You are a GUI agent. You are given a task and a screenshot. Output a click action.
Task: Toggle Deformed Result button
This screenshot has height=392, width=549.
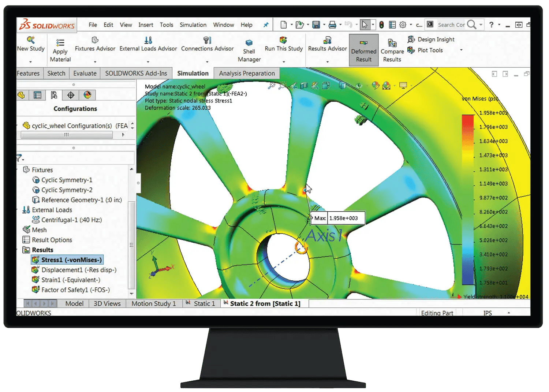(363, 50)
